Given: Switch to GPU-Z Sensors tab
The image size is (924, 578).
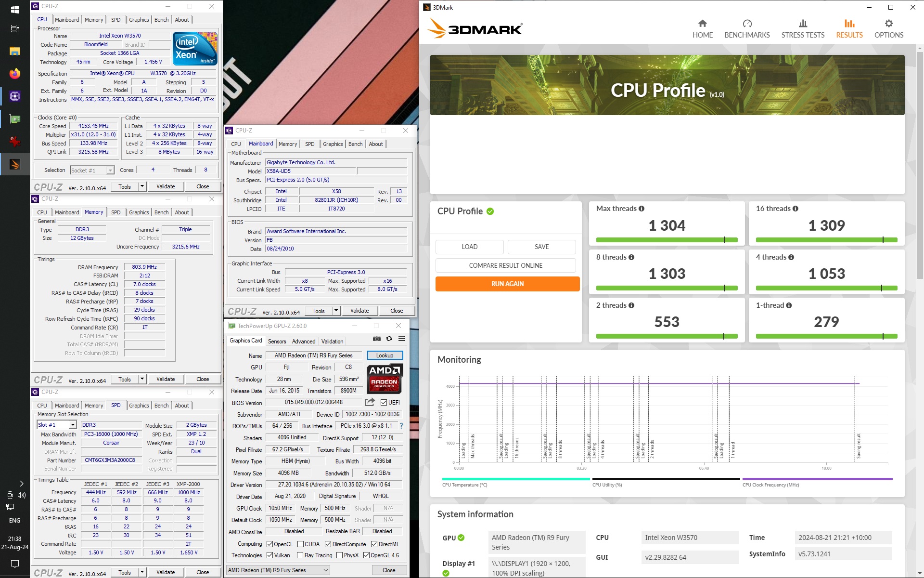Looking at the screenshot, I should [277, 342].
